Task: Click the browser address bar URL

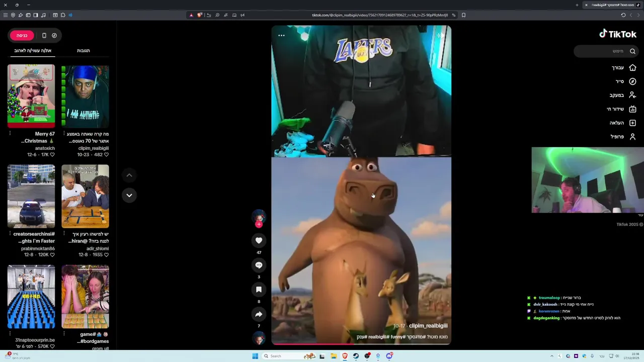Action: 380,15
